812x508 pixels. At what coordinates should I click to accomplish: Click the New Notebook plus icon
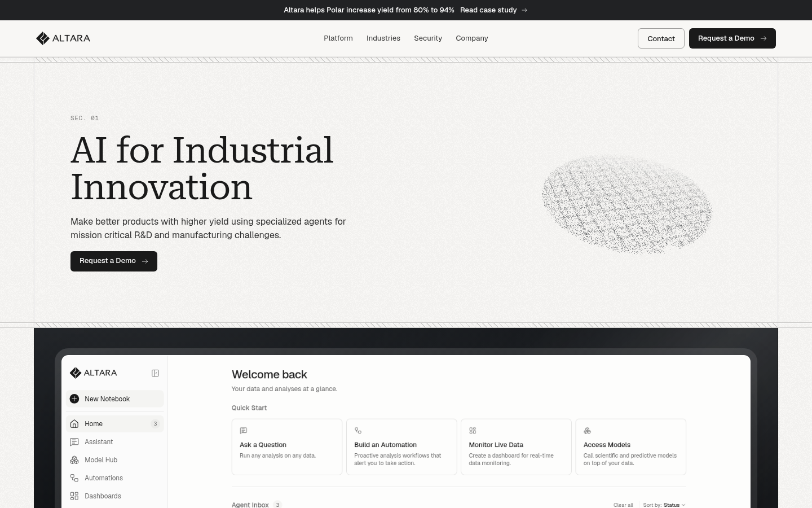[x=74, y=399]
